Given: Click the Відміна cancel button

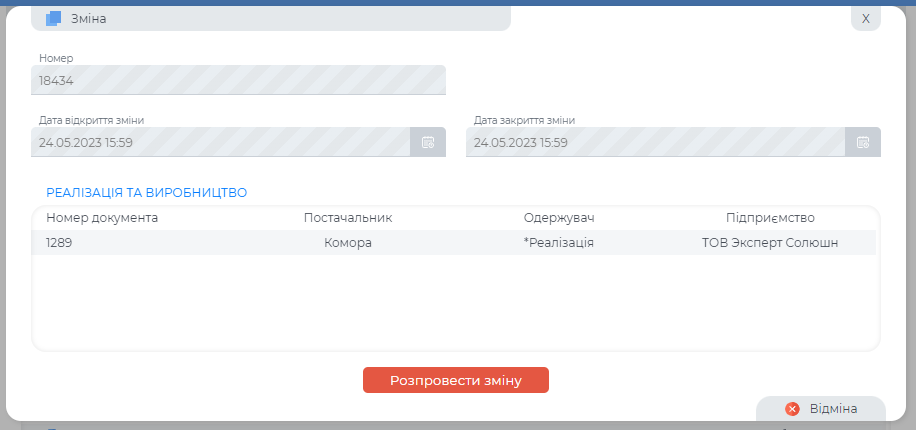Looking at the screenshot, I should (821, 409).
